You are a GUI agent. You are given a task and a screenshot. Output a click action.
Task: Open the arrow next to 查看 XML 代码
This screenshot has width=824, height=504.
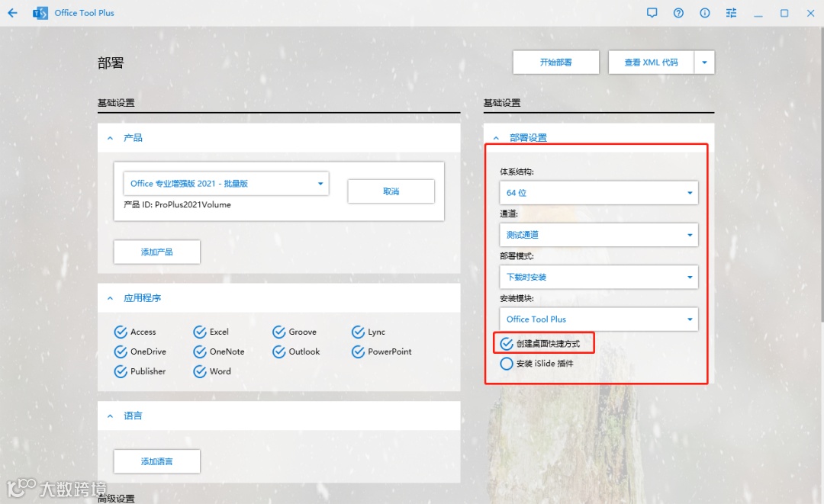[x=704, y=63]
